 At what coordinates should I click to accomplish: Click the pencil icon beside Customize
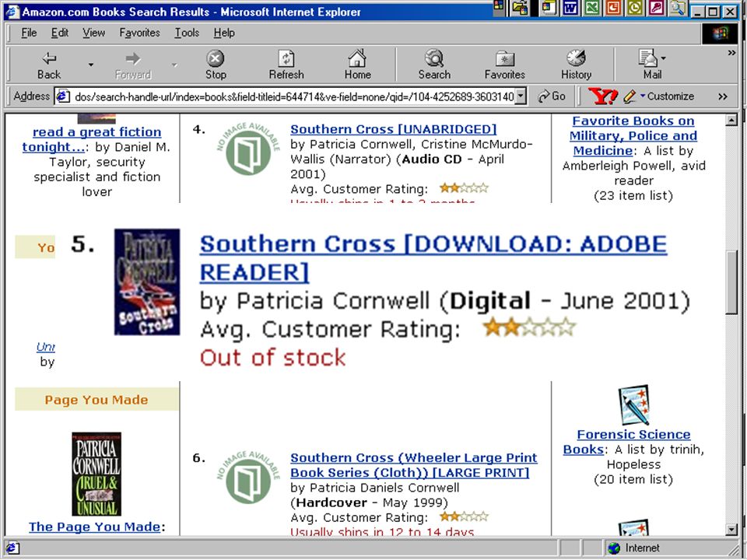[x=630, y=96]
